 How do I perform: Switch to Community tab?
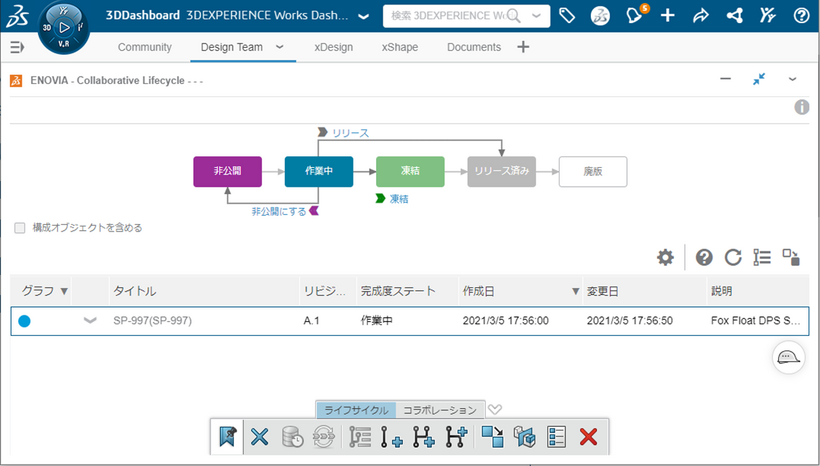[x=144, y=47]
